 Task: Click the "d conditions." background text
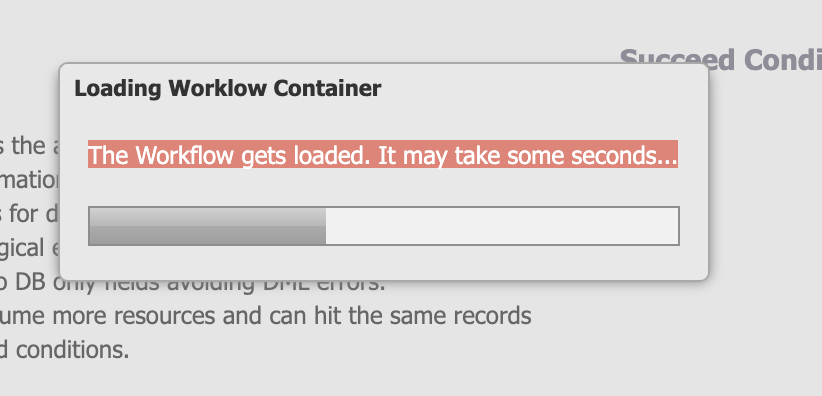pos(64,350)
